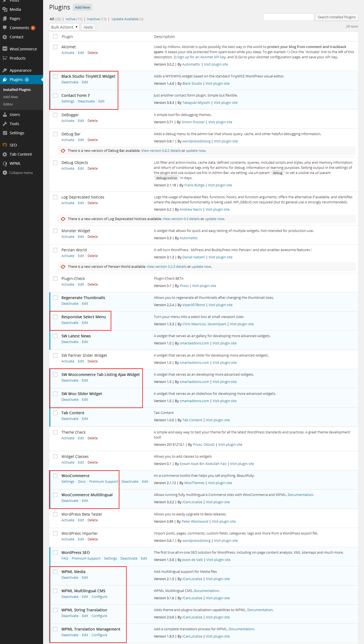Click the Search Installed Plugins button
Image resolution: width=364 pixels, height=644 pixels.
click(337, 17)
